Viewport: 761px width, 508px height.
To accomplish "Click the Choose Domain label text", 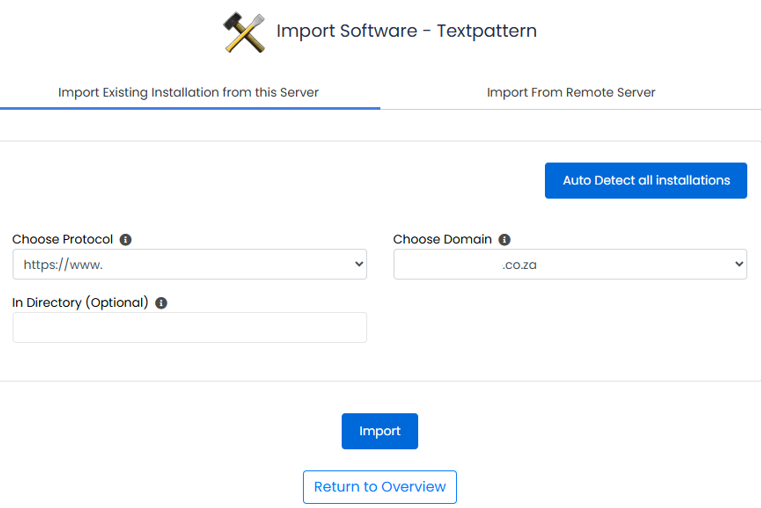I will click(442, 240).
